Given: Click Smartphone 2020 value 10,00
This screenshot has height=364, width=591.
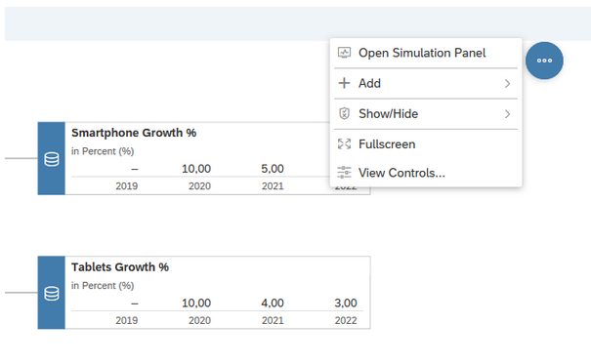Looking at the screenshot, I should [196, 169].
